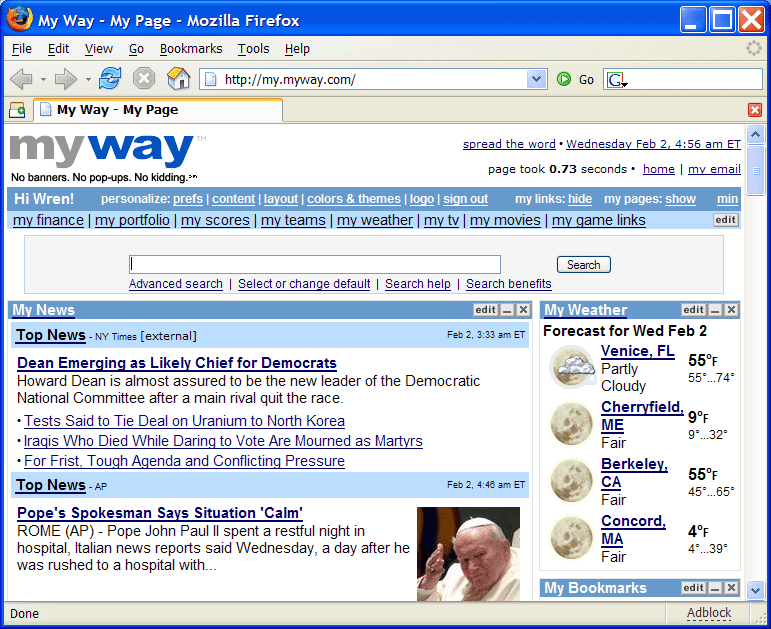This screenshot has height=629, width=771.
Task: Close the My Bookmarks module
Action: pos(731,588)
